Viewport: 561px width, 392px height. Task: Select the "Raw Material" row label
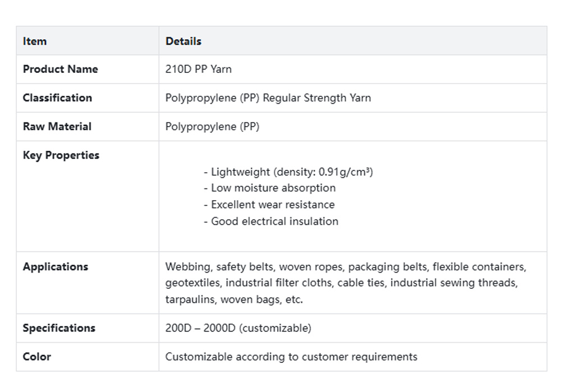coord(57,126)
